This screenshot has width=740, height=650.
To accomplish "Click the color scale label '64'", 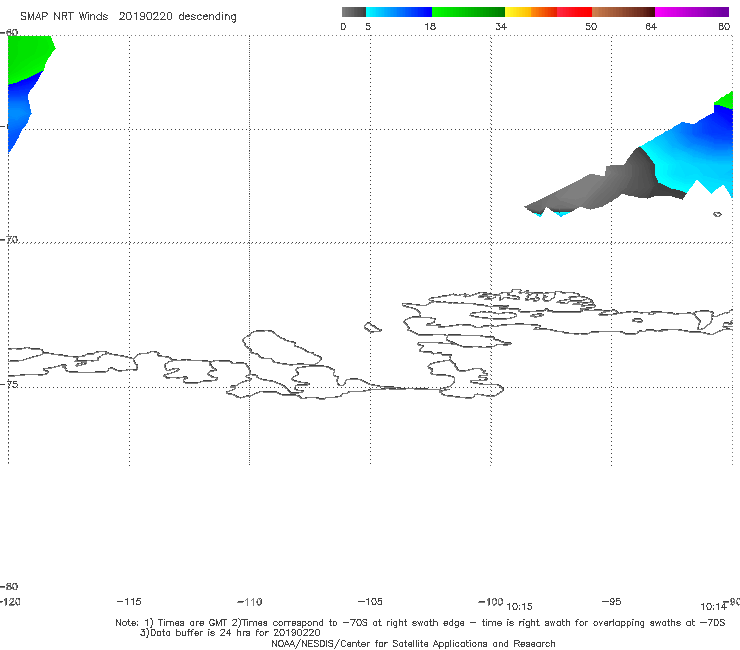I will point(651,26).
